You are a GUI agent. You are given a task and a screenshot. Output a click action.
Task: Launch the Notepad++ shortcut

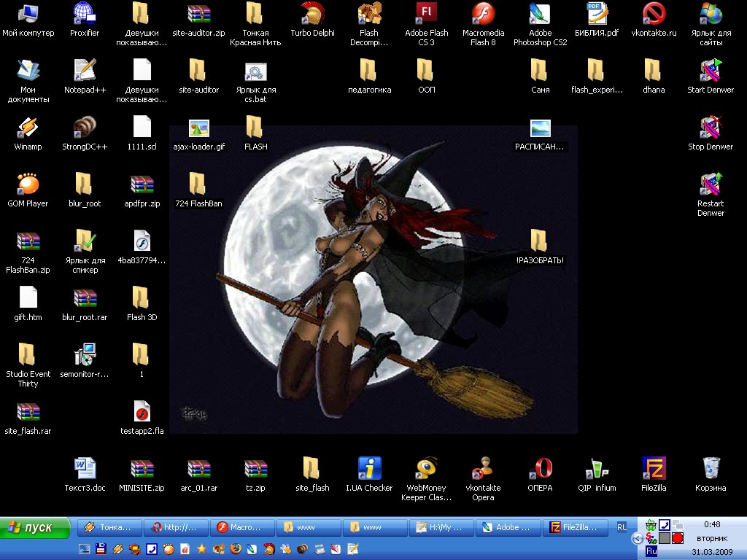tap(85, 77)
